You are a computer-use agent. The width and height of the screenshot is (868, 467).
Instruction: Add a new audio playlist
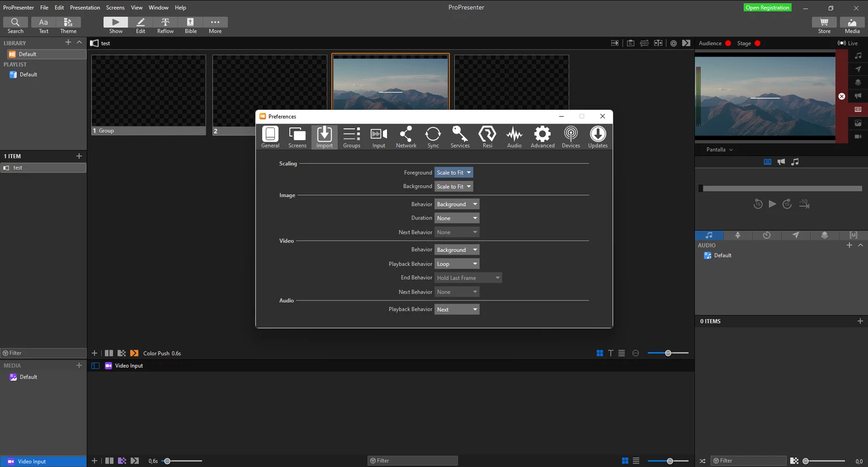tap(849, 245)
